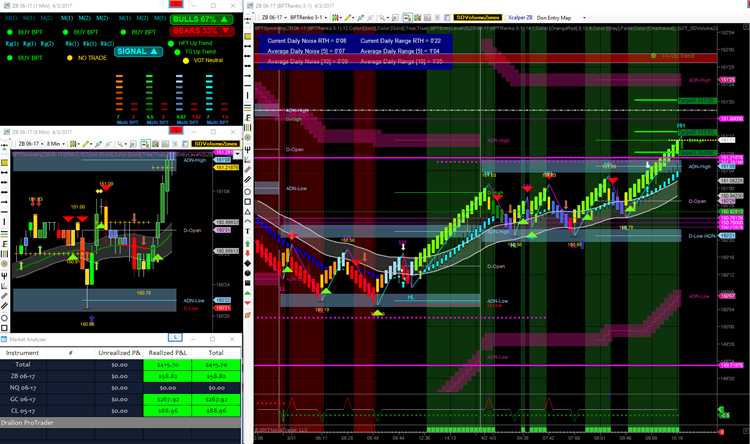750x444 pixels.
Task: Toggle Chart Trader in the main chart toolbar
Action: click(x=408, y=17)
